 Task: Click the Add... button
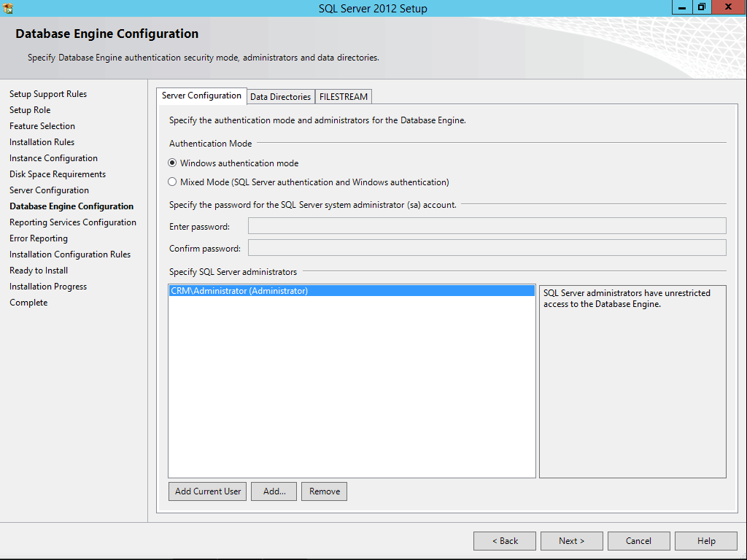point(274,491)
